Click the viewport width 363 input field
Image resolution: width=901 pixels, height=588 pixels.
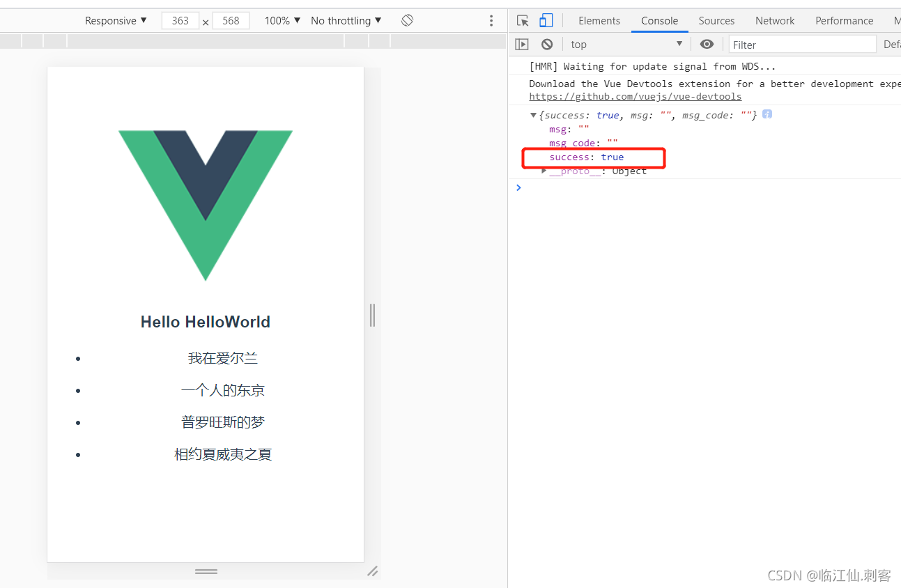[180, 20]
